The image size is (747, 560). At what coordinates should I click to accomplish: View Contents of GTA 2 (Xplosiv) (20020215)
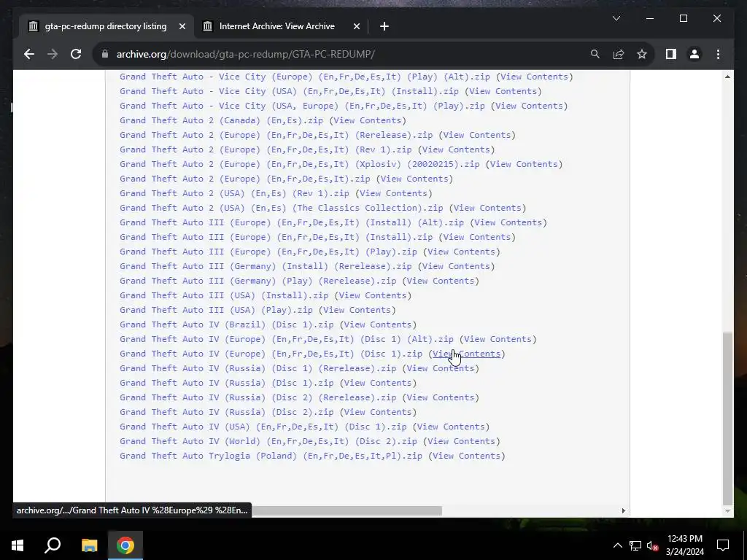point(524,164)
